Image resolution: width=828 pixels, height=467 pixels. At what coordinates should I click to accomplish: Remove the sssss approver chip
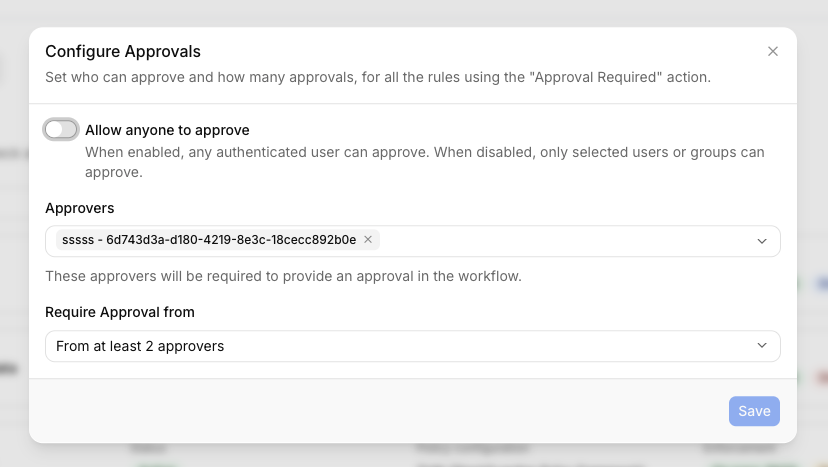pos(368,239)
